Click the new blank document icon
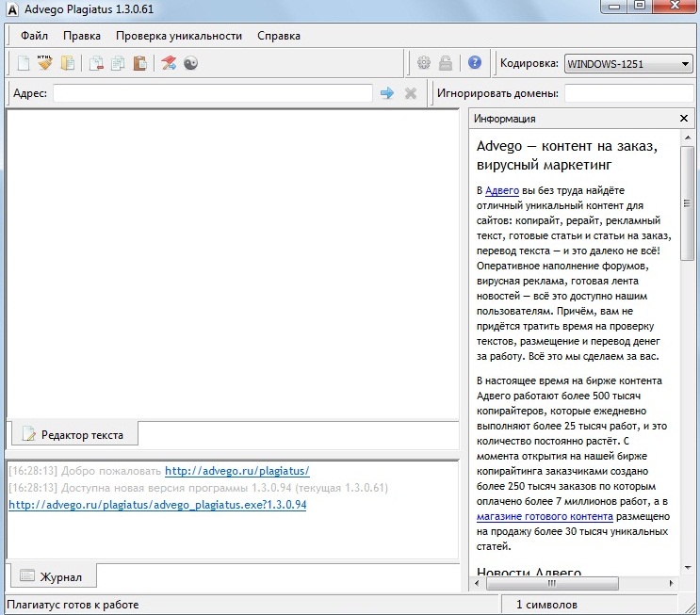This screenshot has height=615, width=700. pyautogui.click(x=24, y=64)
